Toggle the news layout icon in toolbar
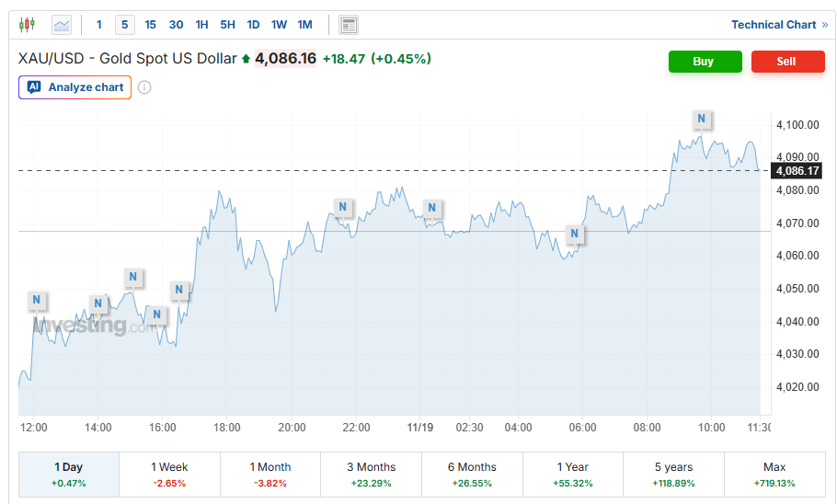The height and width of the screenshot is (504, 837). coord(349,25)
